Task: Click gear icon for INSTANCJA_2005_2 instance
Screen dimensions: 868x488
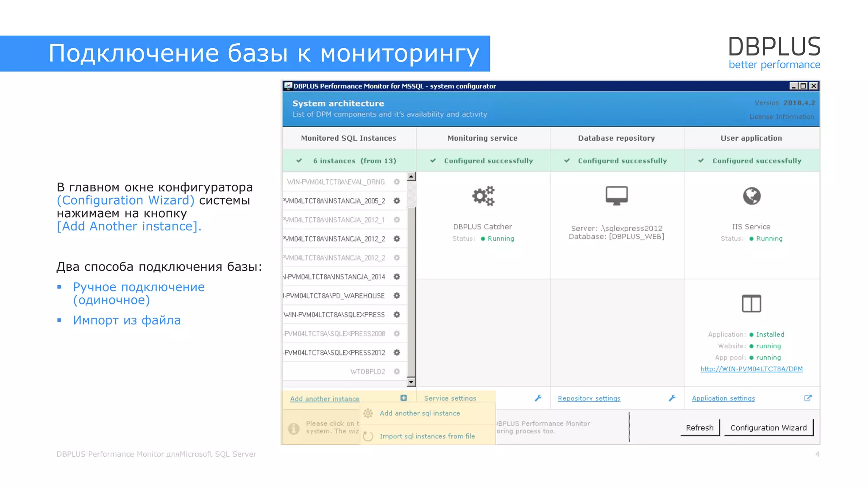Action: point(397,201)
